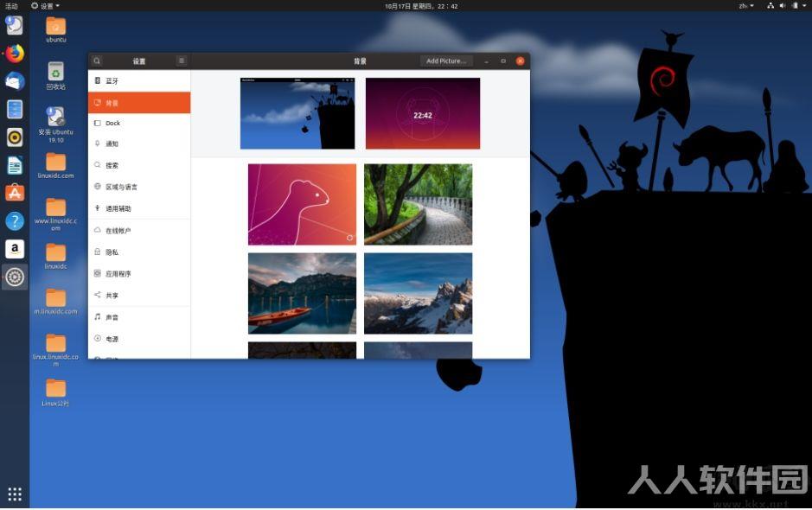Image resolution: width=812 pixels, height=510 pixels.
Task: Click the desktop background preview with cliff silhouette
Action: tap(297, 113)
